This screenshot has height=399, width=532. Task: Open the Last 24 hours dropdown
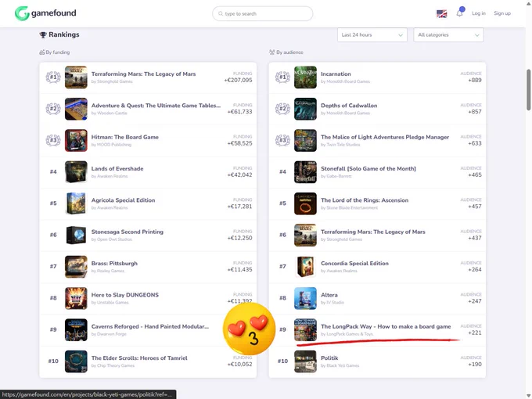(372, 35)
